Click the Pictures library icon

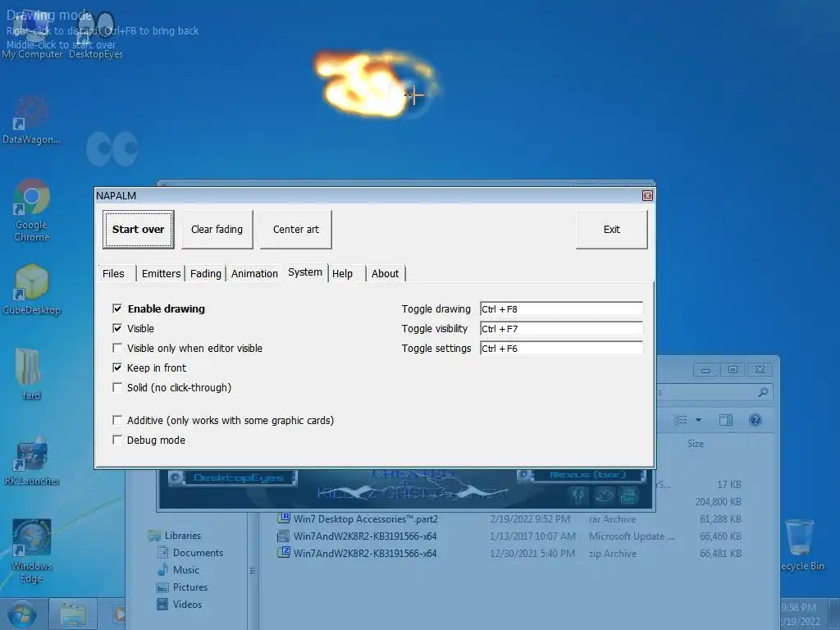coord(163,587)
